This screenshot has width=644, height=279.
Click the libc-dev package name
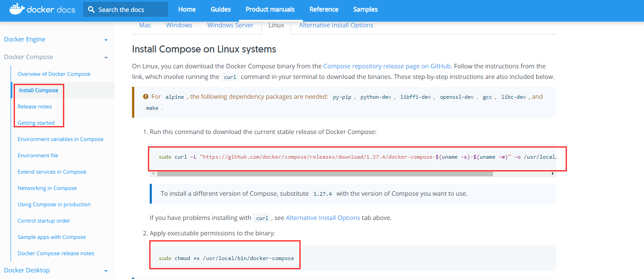513,97
